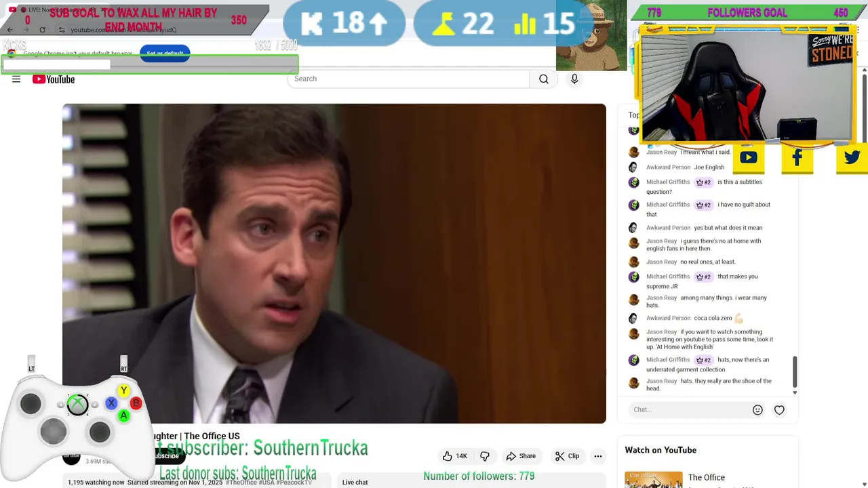The image size is (868, 488).
Task: Click the magnifier search button
Action: pos(544,79)
